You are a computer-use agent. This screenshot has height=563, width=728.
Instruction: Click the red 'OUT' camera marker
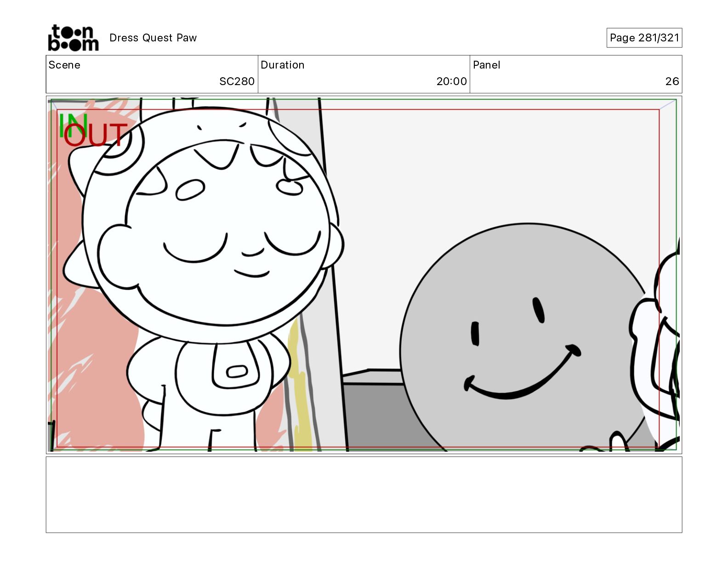coord(95,135)
